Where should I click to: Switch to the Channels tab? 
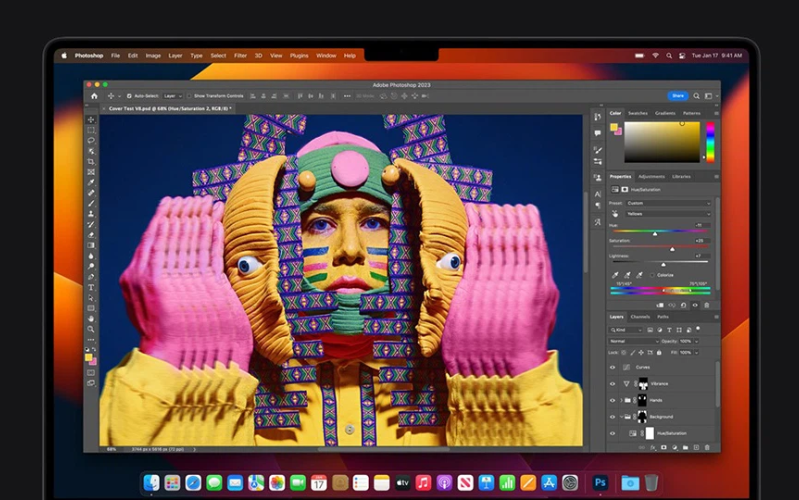[640, 317]
